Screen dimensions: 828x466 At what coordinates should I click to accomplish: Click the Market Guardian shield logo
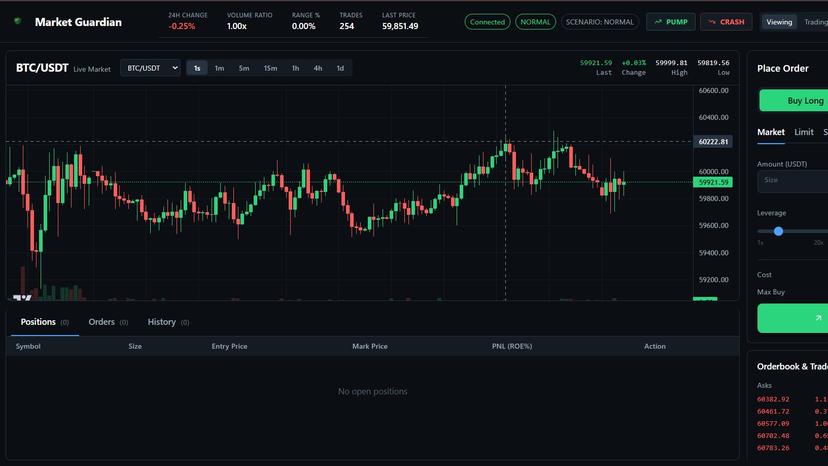pos(17,22)
